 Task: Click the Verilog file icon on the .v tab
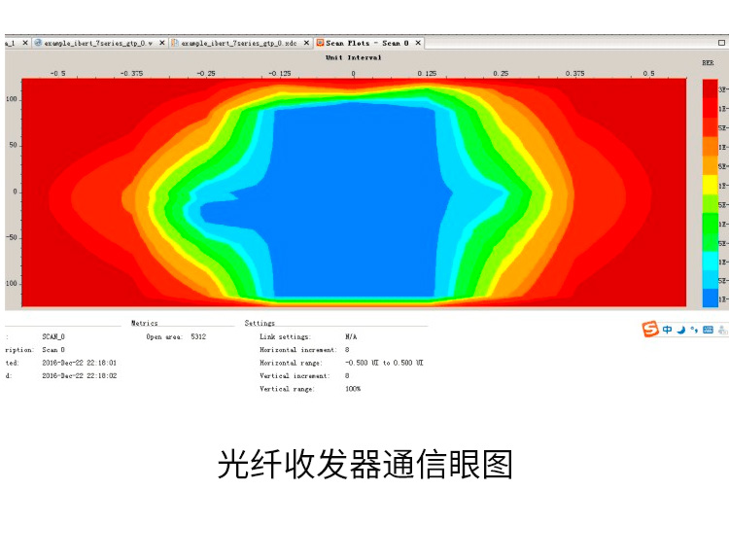pyautogui.click(x=39, y=43)
